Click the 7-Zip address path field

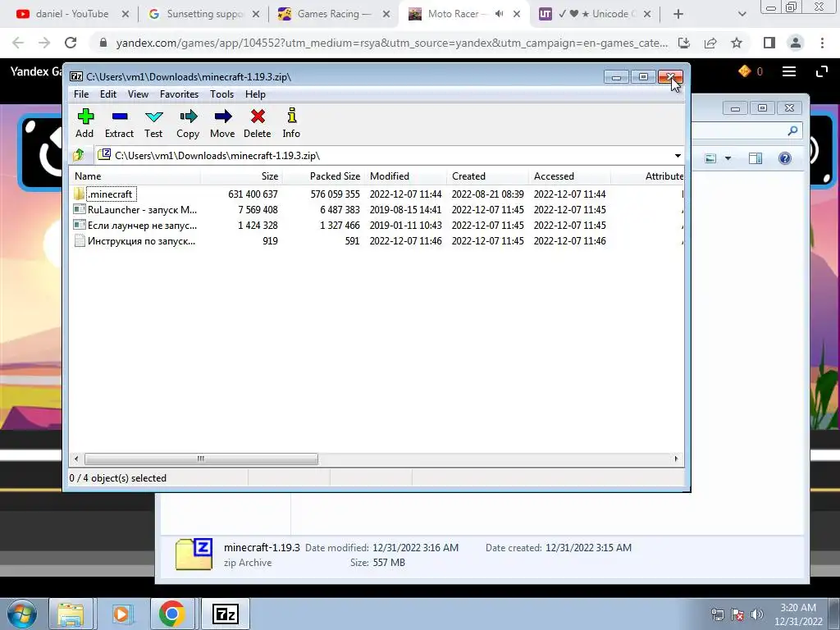click(x=384, y=155)
